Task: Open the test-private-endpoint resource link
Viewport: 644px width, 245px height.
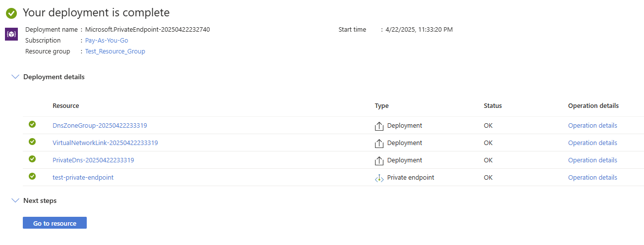Action: (x=83, y=178)
